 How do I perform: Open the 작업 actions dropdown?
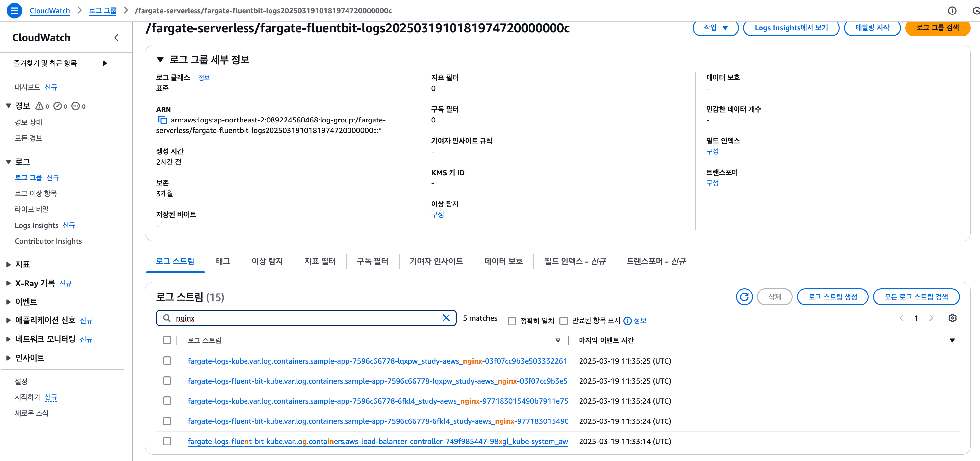point(715,28)
